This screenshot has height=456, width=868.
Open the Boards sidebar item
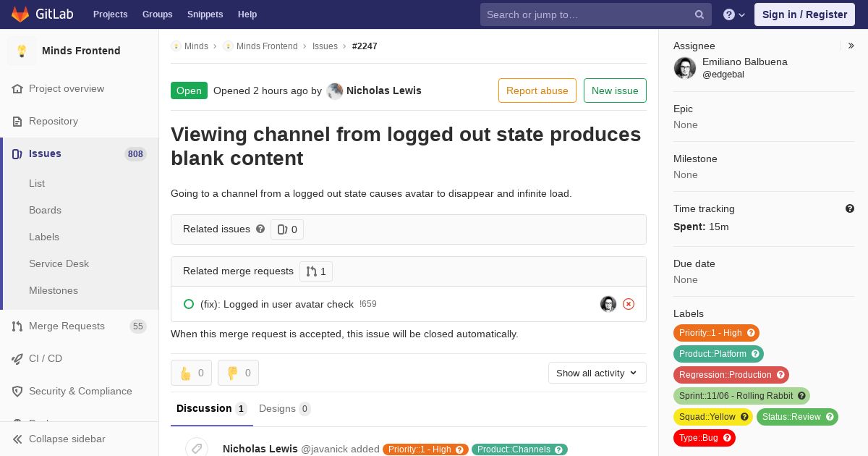(x=45, y=210)
